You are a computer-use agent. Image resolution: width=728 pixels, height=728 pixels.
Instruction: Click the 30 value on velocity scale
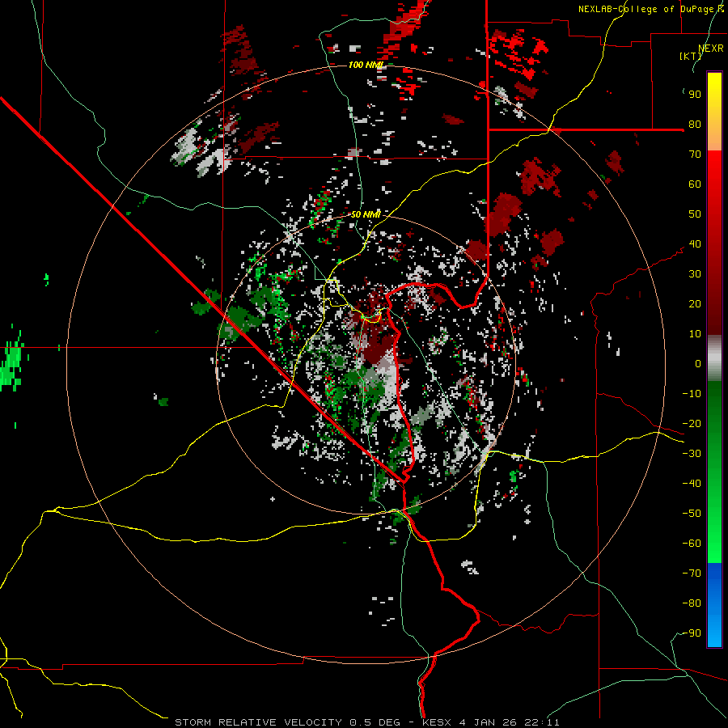695,274
